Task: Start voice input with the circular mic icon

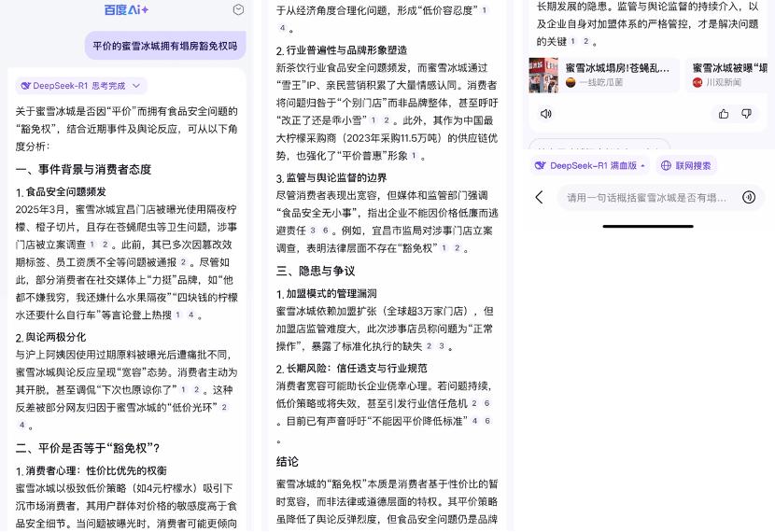Action: (x=749, y=198)
